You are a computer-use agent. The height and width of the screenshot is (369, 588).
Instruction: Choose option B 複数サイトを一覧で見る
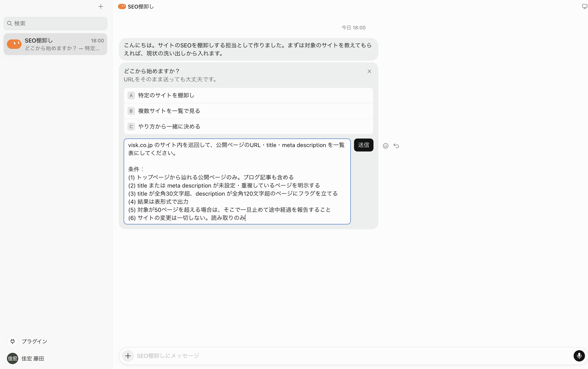[248, 111]
